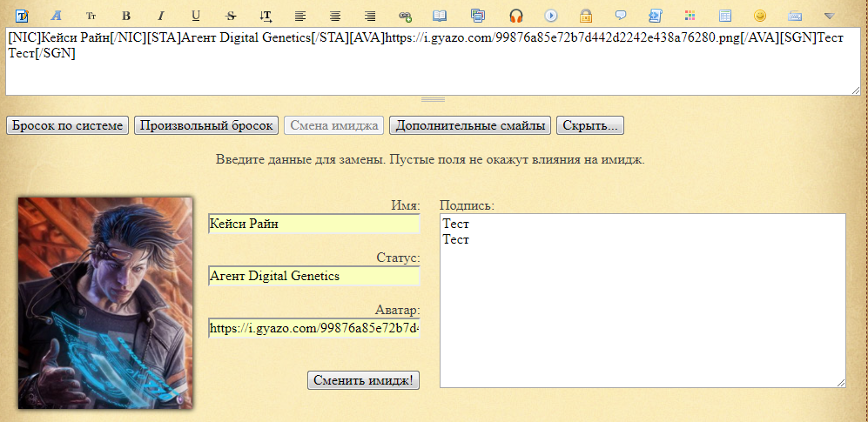The width and height of the screenshot is (868, 422).
Task: Expand the toolbar's gray down-arrow
Action: [830, 16]
